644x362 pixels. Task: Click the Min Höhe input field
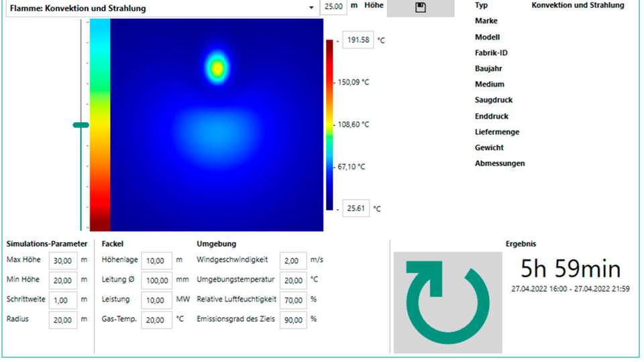tap(63, 280)
